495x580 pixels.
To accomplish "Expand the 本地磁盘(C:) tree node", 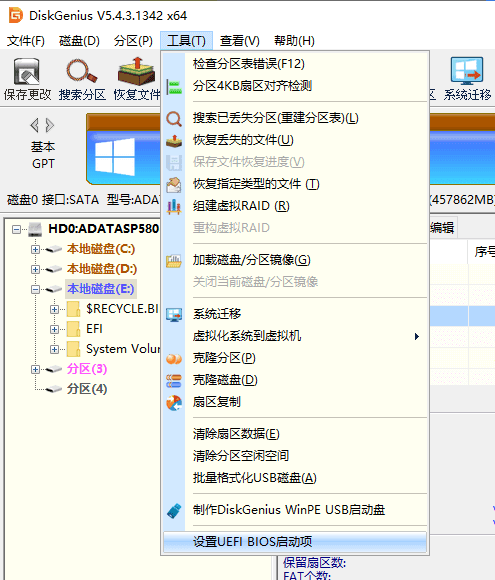I will 35,249.
